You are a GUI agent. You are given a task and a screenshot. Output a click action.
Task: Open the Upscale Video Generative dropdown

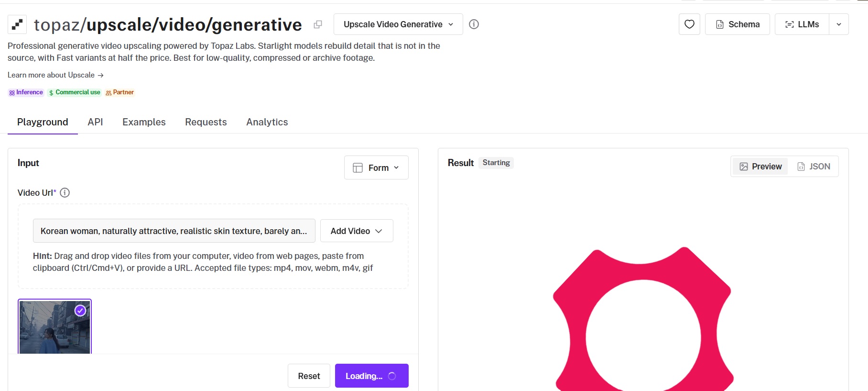tap(398, 24)
